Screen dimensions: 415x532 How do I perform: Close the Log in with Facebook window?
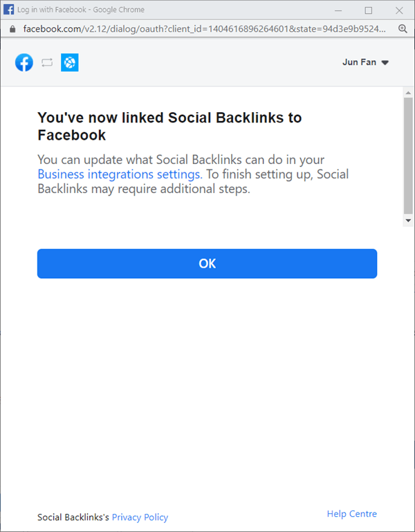click(400, 10)
